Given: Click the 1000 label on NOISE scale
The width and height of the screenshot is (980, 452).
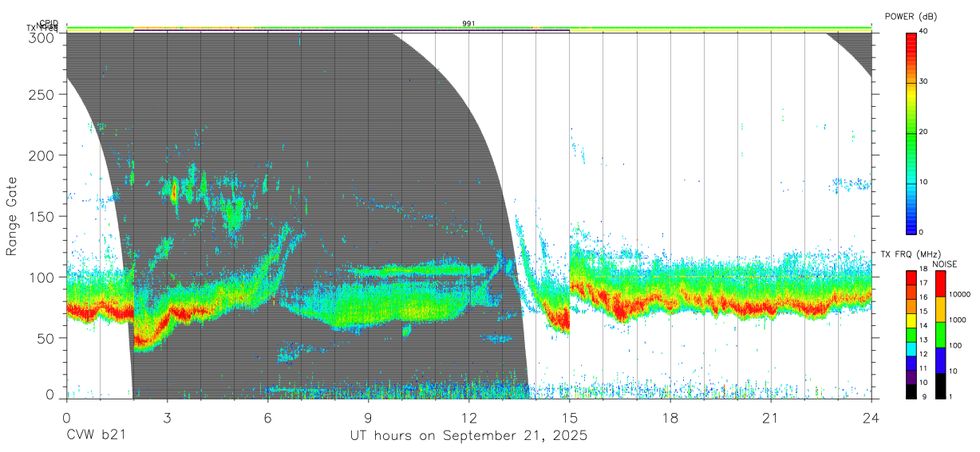Looking at the screenshot, I should (x=957, y=320).
